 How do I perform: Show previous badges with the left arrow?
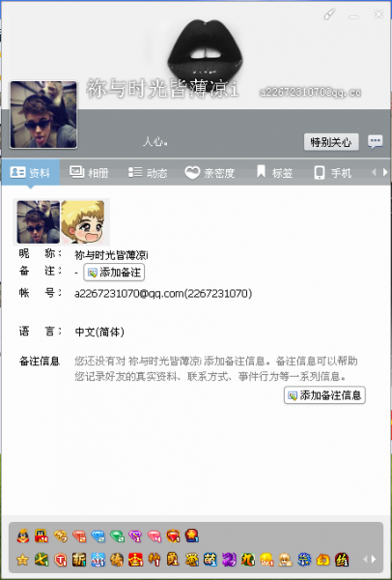click(365, 560)
